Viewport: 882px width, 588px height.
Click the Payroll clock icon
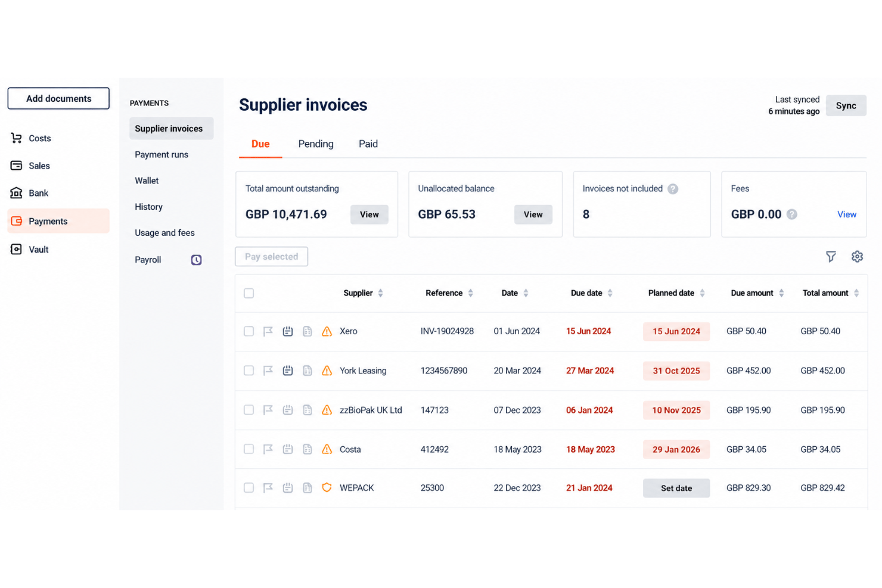pyautogui.click(x=196, y=260)
